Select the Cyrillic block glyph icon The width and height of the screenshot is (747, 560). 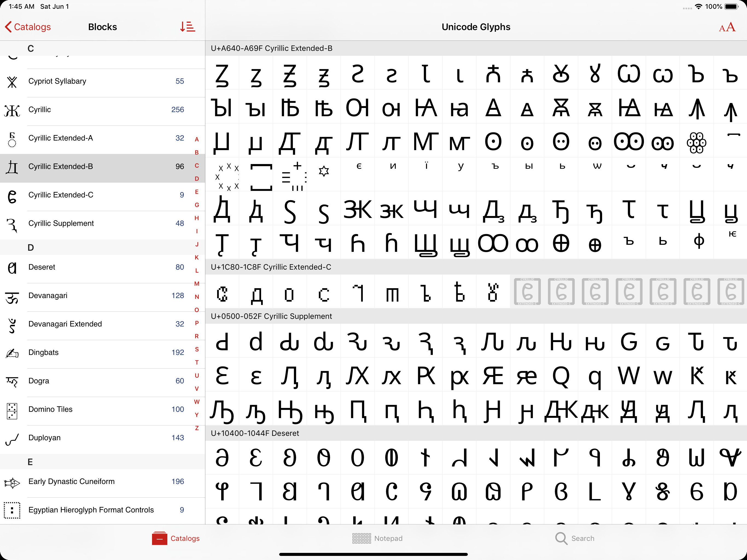(x=12, y=110)
